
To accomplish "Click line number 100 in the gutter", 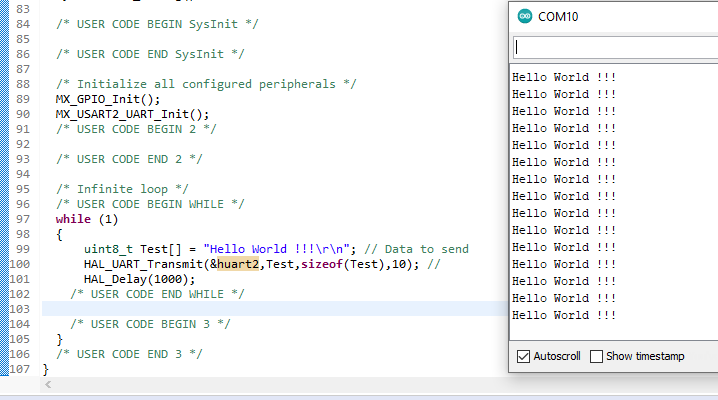I will pyautogui.click(x=20, y=264).
